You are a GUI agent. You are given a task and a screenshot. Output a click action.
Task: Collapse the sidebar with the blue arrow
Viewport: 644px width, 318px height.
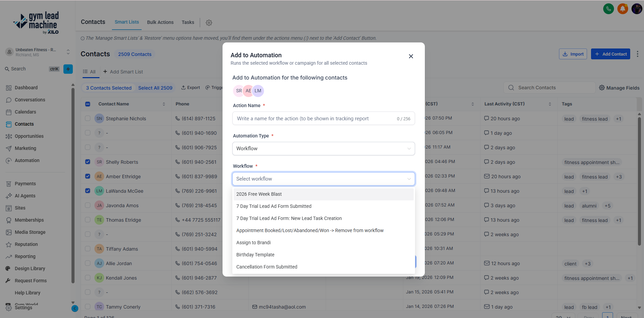tap(75, 308)
